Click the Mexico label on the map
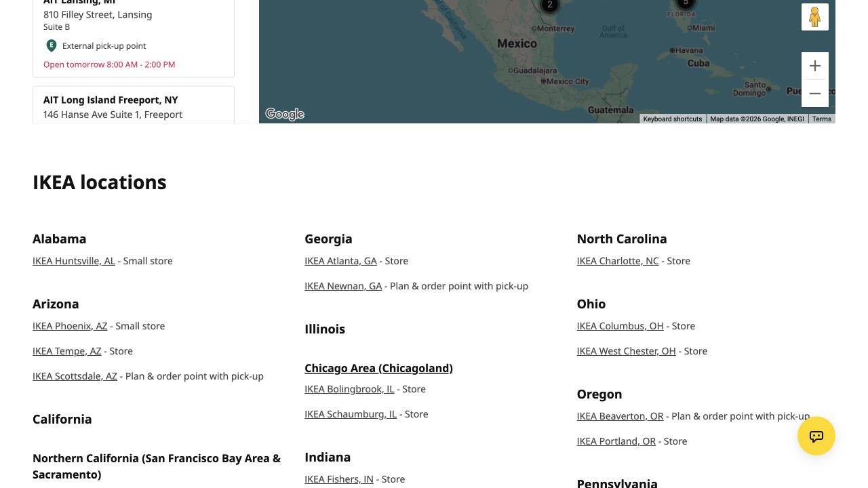This screenshot has height=488, width=868. tap(517, 43)
